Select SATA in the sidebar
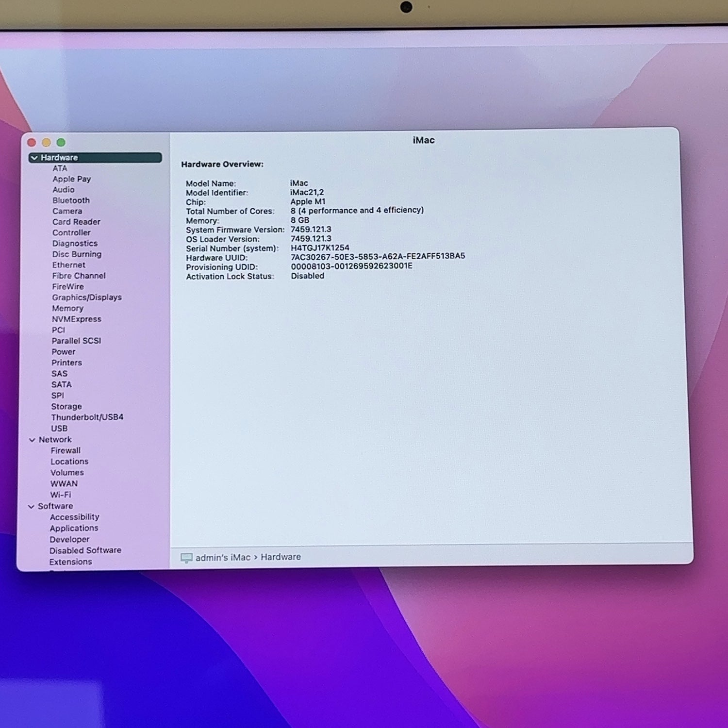728x728 pixels. tap(62, 384)
